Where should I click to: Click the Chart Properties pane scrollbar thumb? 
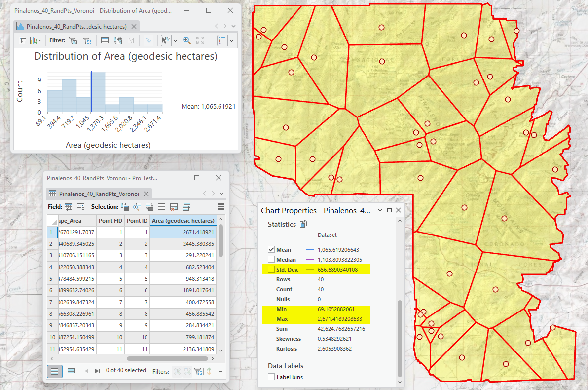coord(400,338)
